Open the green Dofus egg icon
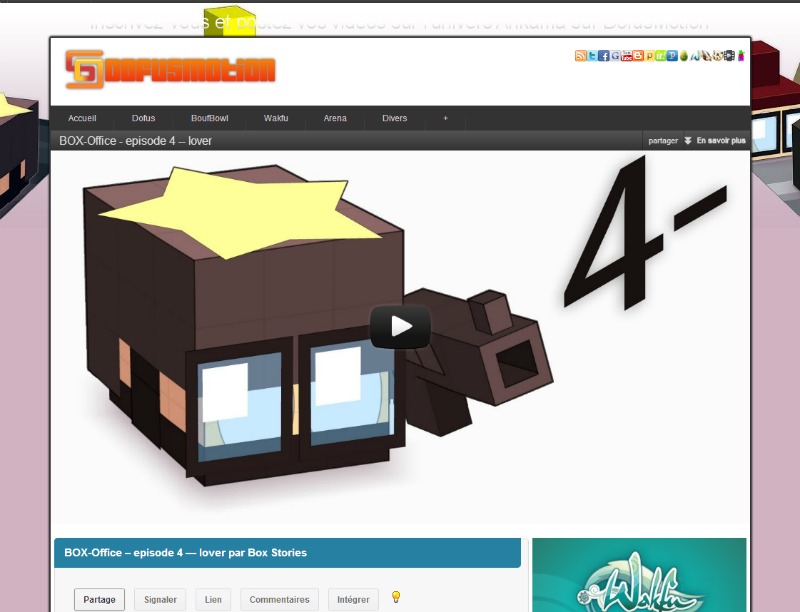Viewport: 800px width, 612px height. (684, 56)
